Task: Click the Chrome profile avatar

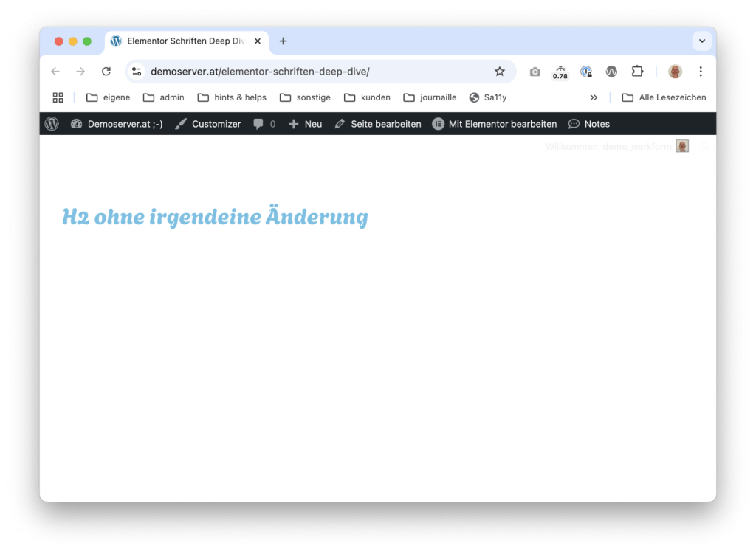Action: coord(675,72)
